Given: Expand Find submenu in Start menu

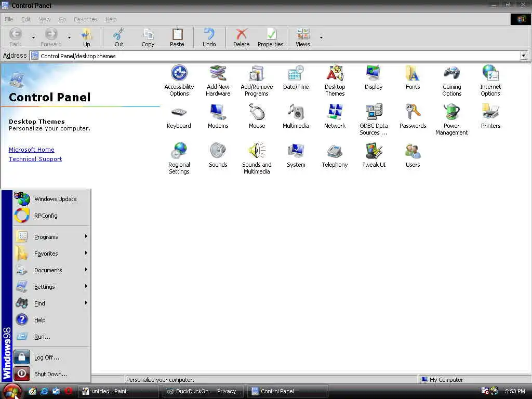Looking at the screenshot, I should point(52,303).
